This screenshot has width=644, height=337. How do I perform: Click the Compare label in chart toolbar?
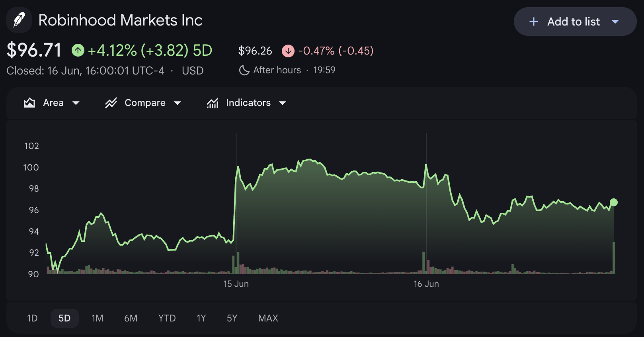tap(145, 103)
